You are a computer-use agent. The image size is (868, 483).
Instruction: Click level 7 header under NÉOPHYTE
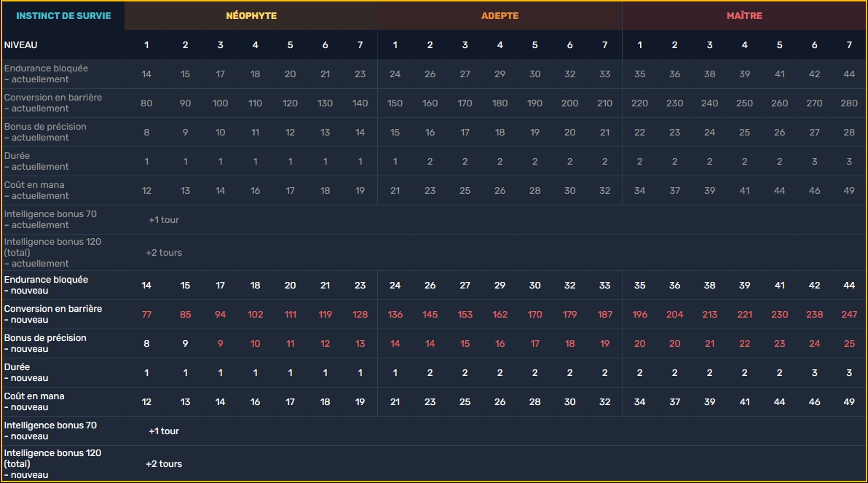click(x=360, y=45)
